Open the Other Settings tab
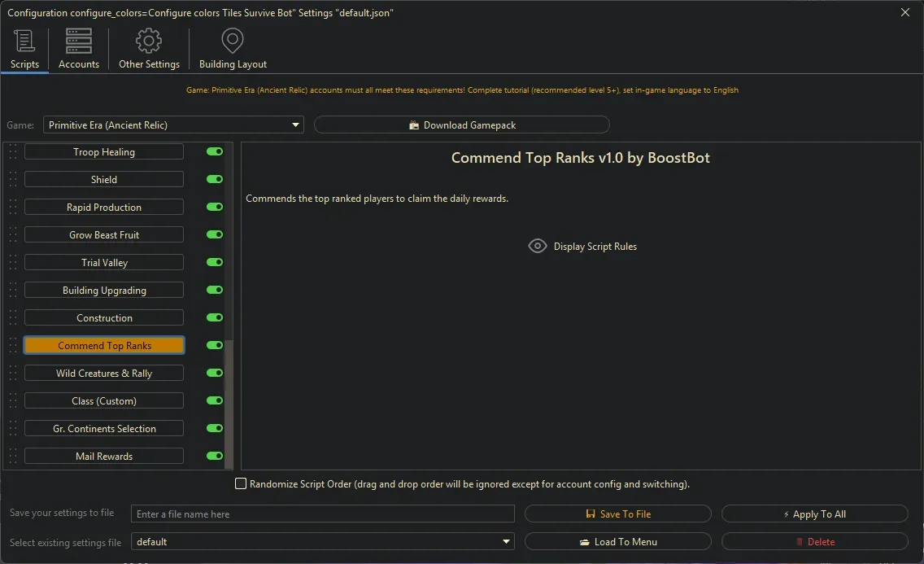 pyautogui.click(x=149, y=49)
